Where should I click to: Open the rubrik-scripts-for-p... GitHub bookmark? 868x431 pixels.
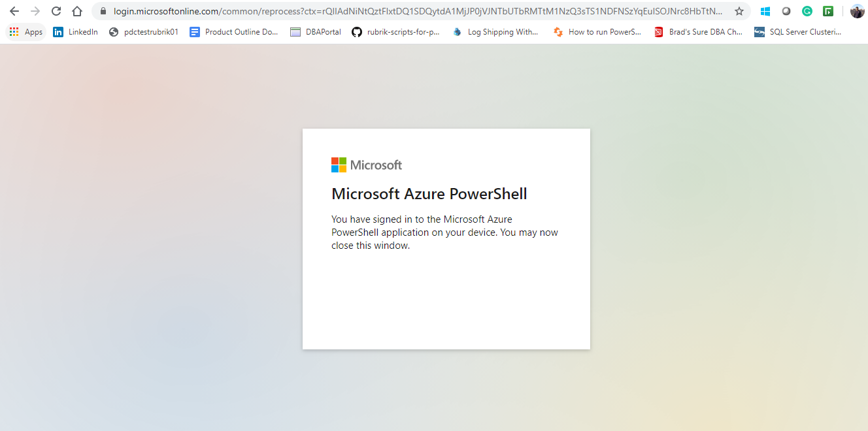(x=395, y=32)
